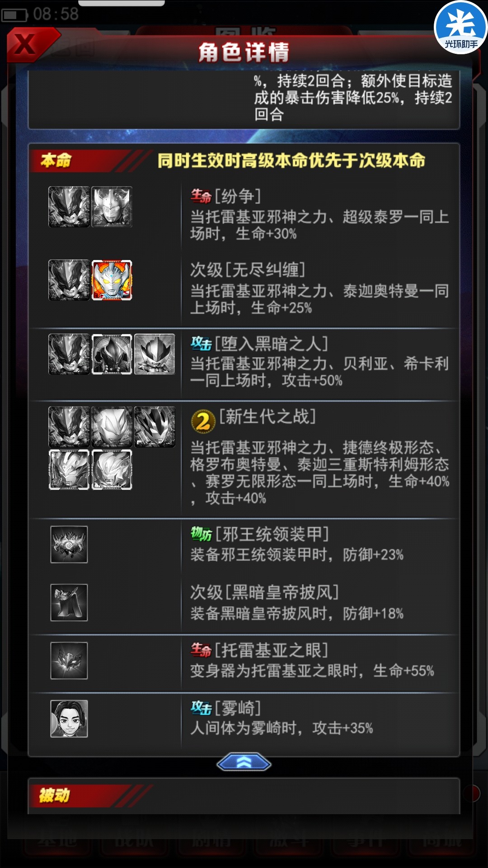Select the 希卡利 portrait in 堕入黑暗之人 row
Image resolution: width=488 pixels, height=868 pixels.
(x=155, y=354)
